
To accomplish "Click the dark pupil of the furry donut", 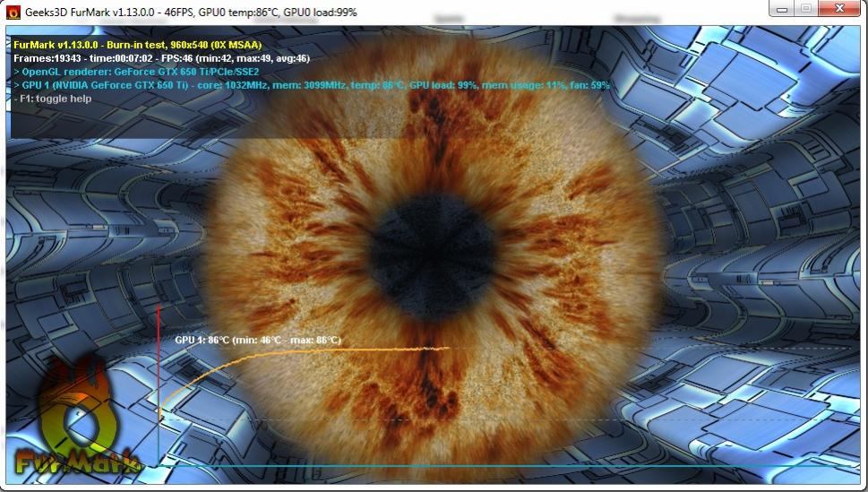I will (433, 257).
